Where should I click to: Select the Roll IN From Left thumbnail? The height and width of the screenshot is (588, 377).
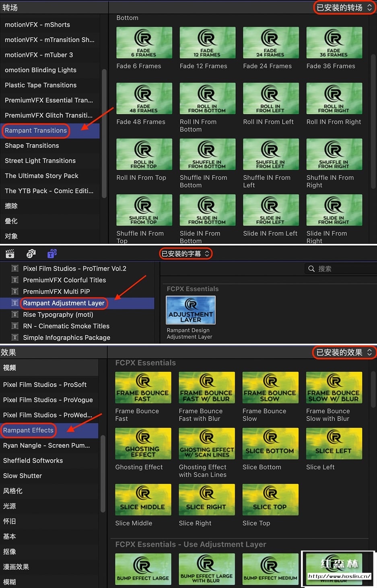(x=271, y=99)
